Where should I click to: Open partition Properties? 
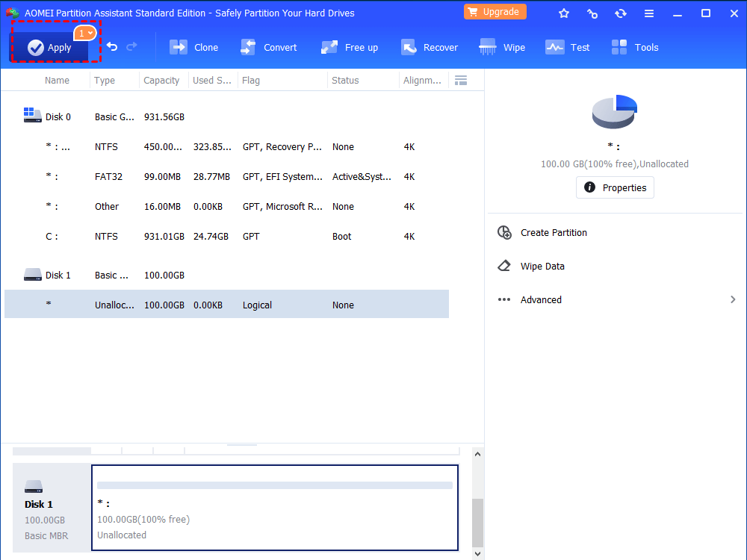pyautogui.click(x=615, y=187)
